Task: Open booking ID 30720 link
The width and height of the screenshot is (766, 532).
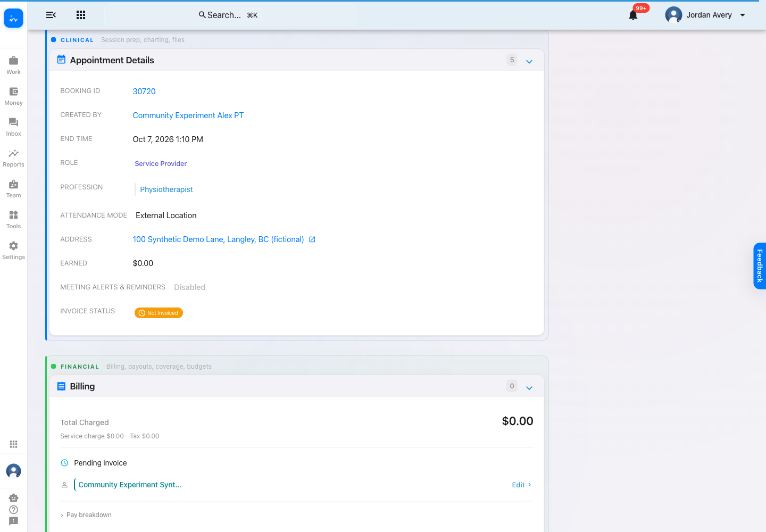Action: (x=144, y=92)
